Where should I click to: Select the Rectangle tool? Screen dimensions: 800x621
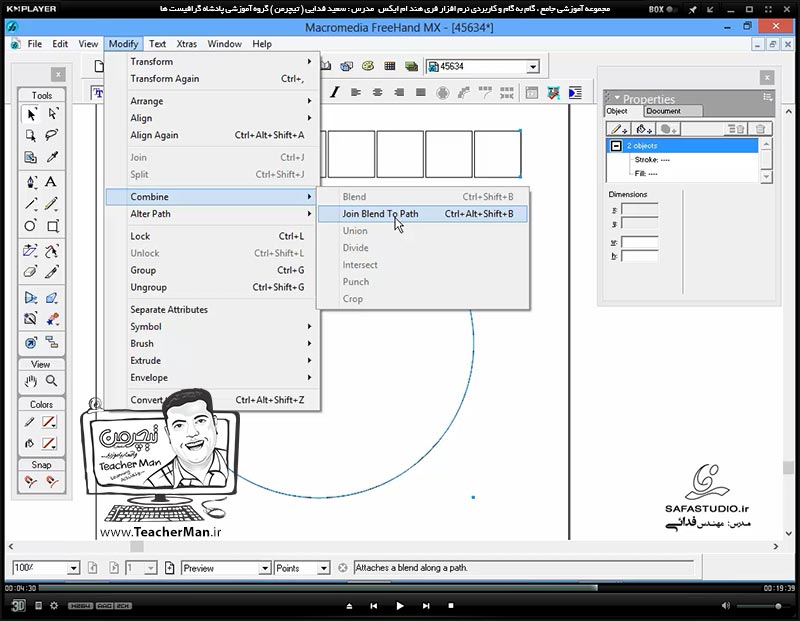53,226
